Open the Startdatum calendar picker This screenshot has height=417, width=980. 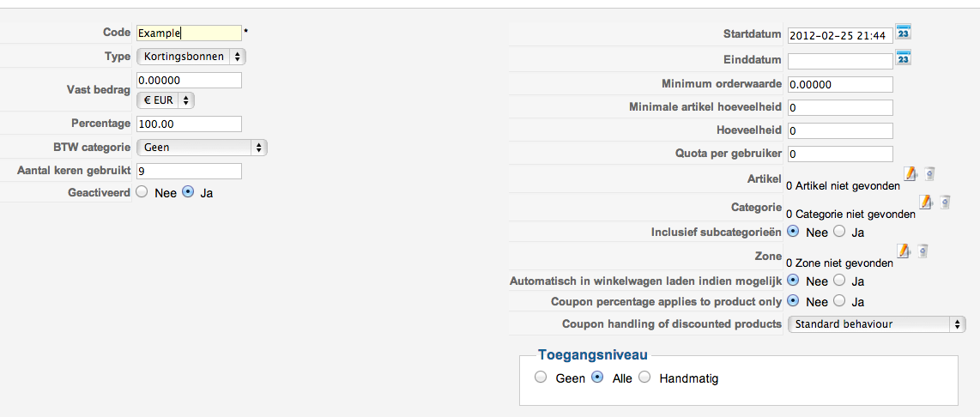(x=903, y=33)
